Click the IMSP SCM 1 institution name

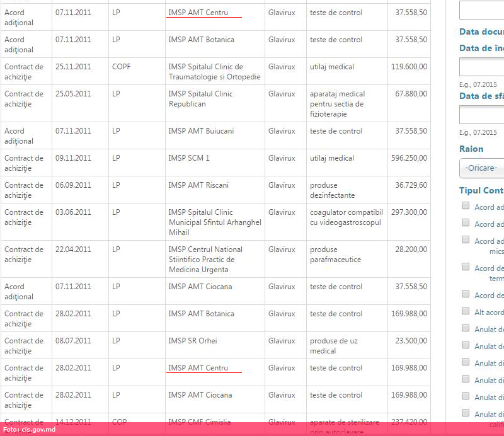coord(189,158)
